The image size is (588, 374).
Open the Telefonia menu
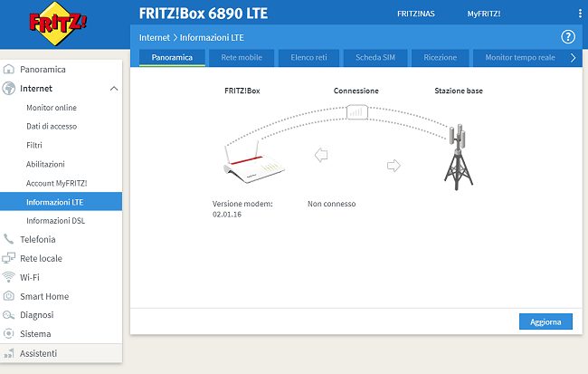coord(37,239)
